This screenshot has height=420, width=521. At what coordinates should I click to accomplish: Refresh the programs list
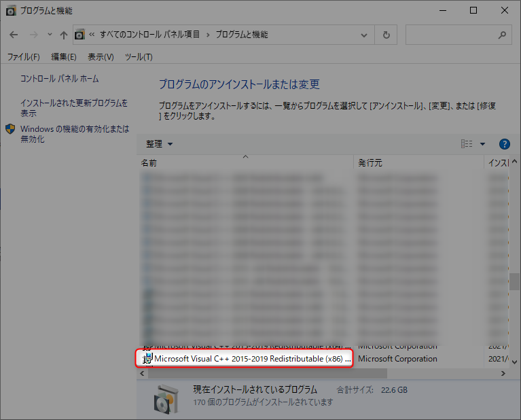click(386, 35)
